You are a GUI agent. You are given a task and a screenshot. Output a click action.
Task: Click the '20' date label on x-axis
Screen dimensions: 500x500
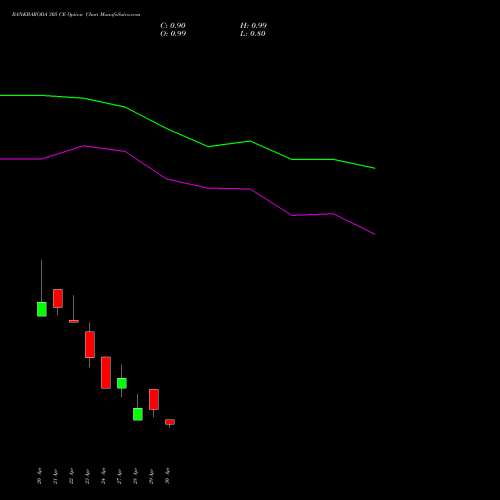pyautogui.click(x=40, y=477)
